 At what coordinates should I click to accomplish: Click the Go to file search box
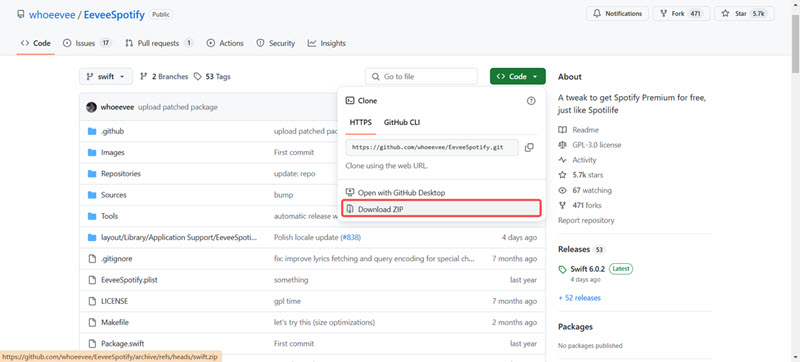click(x=421, y=76)
